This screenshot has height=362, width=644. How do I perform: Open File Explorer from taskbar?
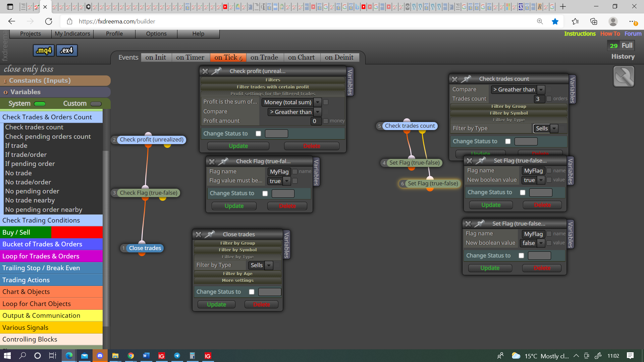pos(115,356)
